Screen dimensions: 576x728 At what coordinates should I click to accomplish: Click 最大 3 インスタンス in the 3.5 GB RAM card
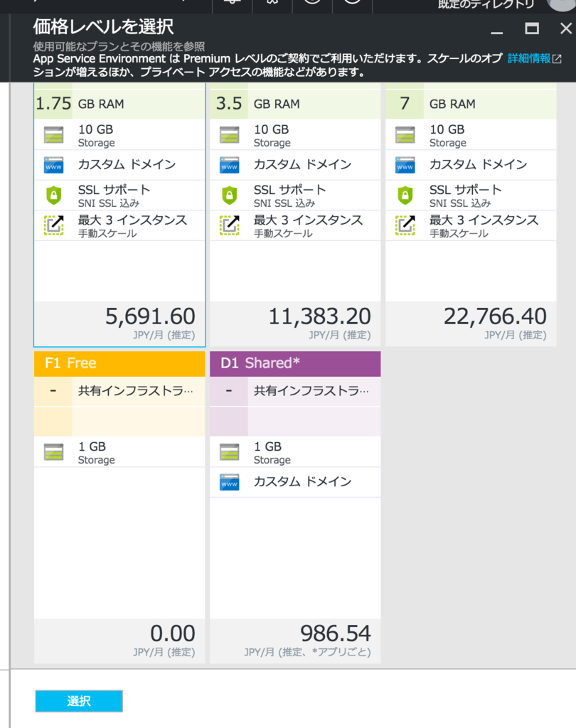pos(308,220)
